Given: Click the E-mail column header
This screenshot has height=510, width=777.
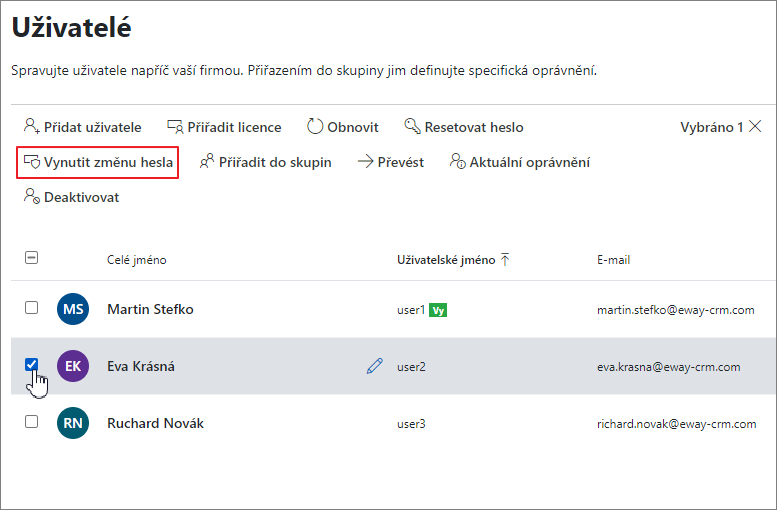Looking at the screenshot, I should pyautogui.click(x=613, y=260).
